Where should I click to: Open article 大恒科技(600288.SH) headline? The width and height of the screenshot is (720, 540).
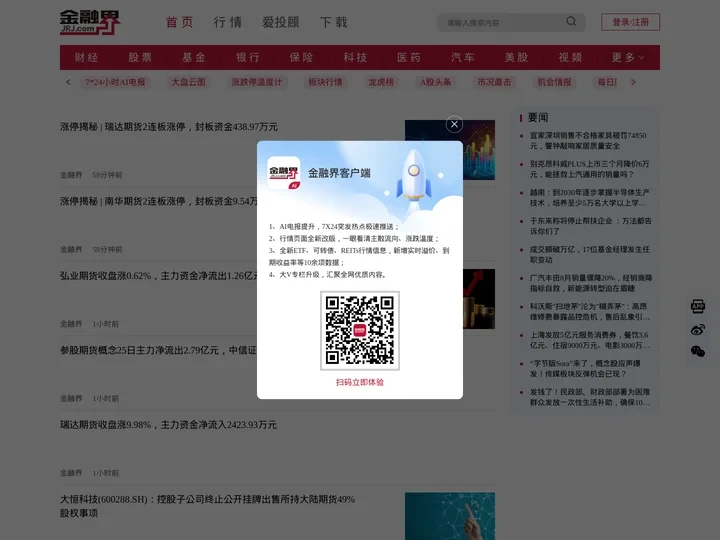(207, 506)
